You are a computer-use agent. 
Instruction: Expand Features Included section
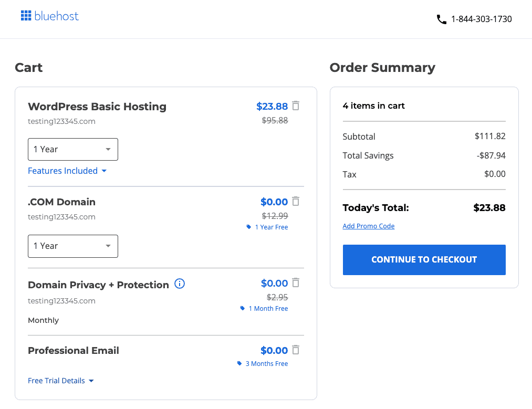[x=67, y=171]
